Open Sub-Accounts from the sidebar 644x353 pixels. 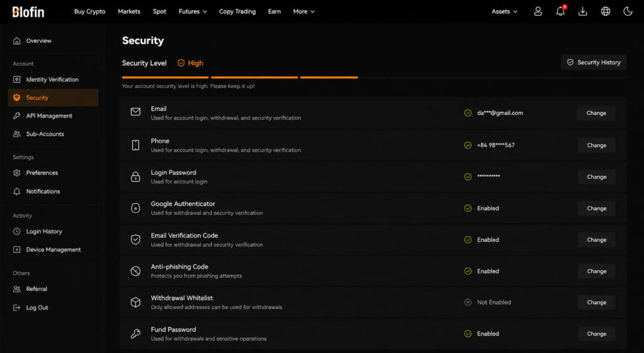(x=53, y=134)
